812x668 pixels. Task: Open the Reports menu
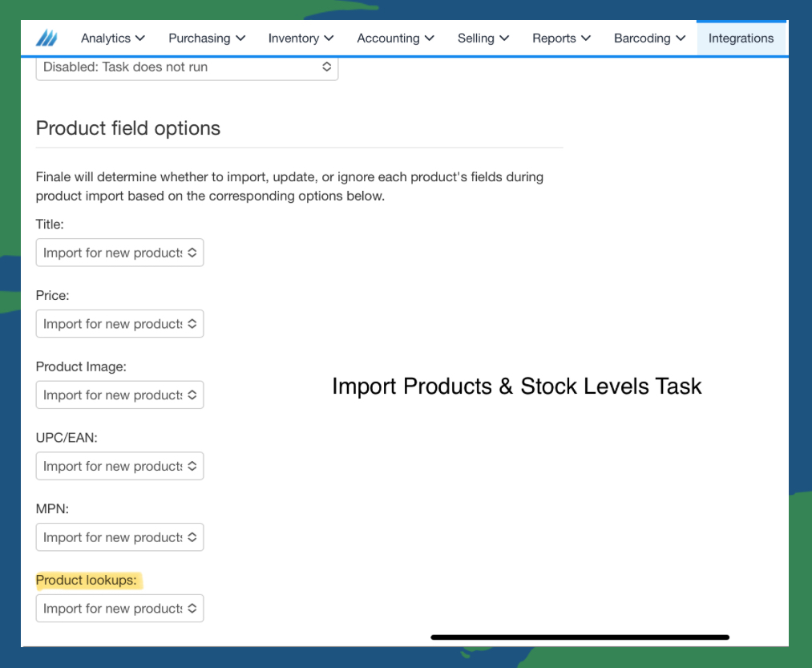[x=561, y=38]
